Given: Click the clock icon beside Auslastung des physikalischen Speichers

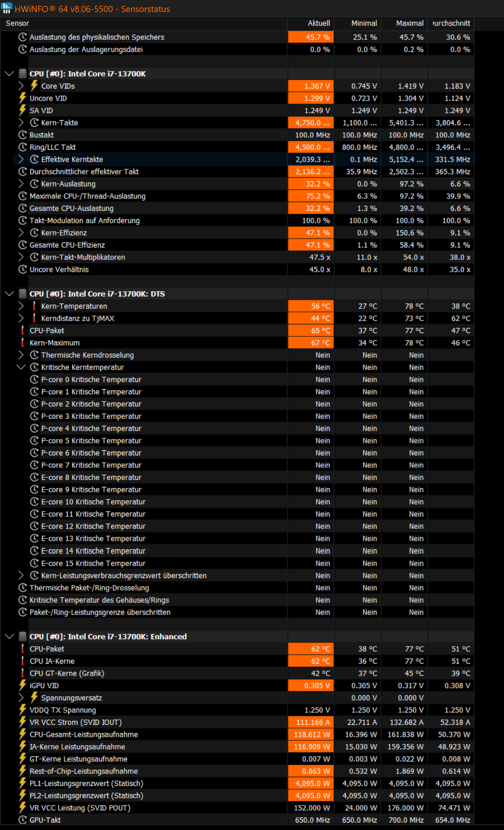Looking at the screenshot, I should tap(23, 37).
